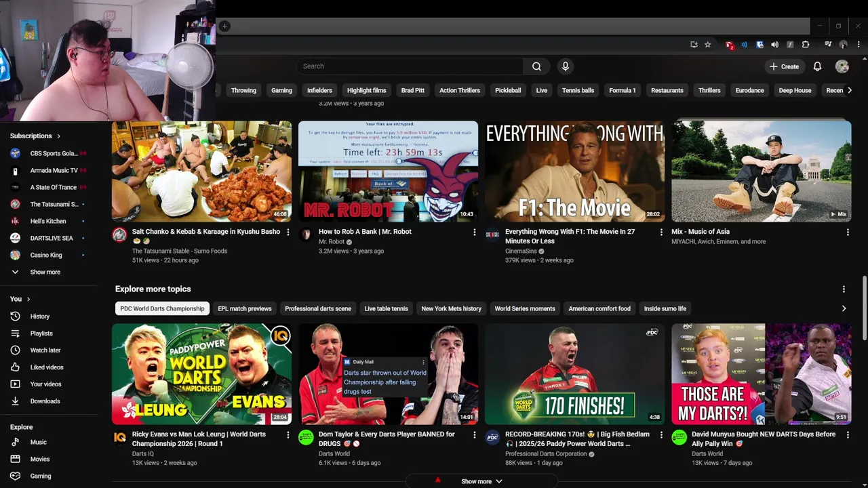
Task: Open a new browser tab with plus
Action: click(x=224, y=26)
